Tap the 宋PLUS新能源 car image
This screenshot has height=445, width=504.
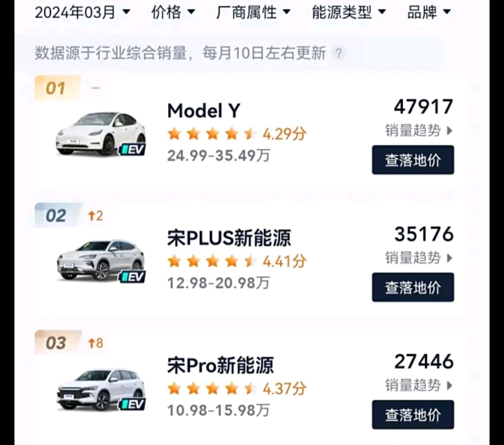101,261
